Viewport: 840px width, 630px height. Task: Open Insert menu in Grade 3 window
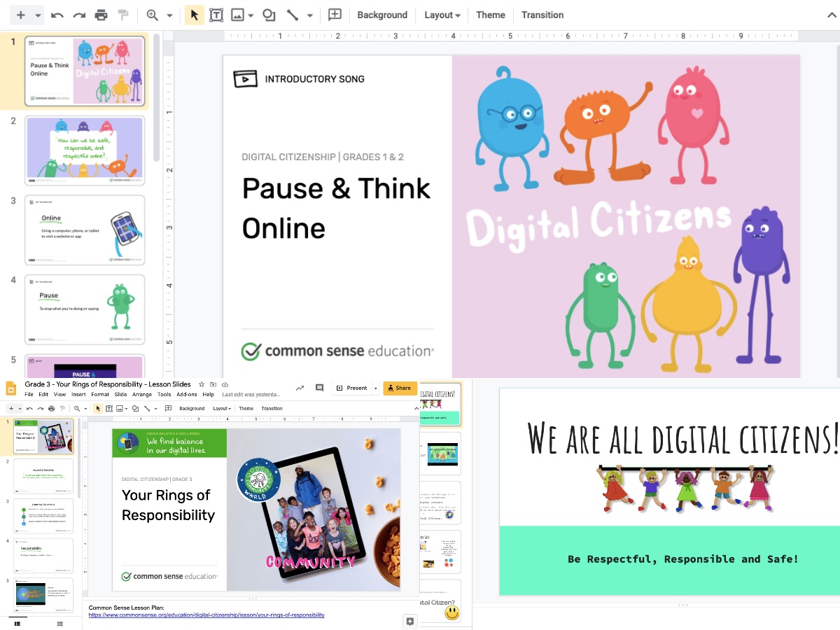[78, 395]
